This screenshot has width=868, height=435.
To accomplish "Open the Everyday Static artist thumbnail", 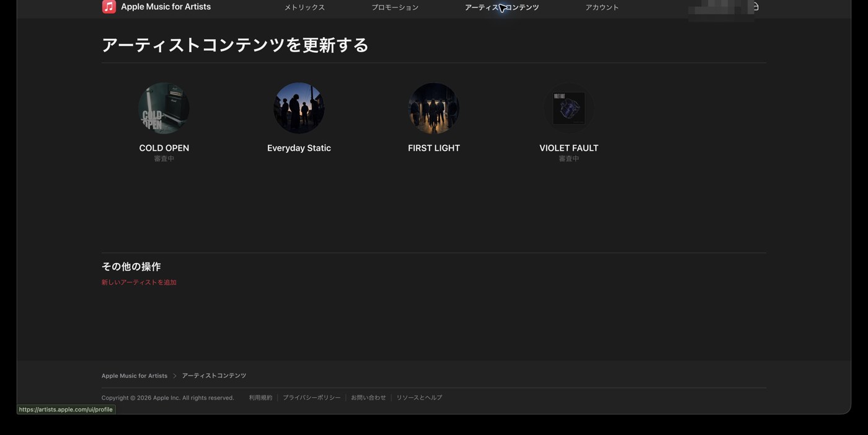I will pos(299,108).
